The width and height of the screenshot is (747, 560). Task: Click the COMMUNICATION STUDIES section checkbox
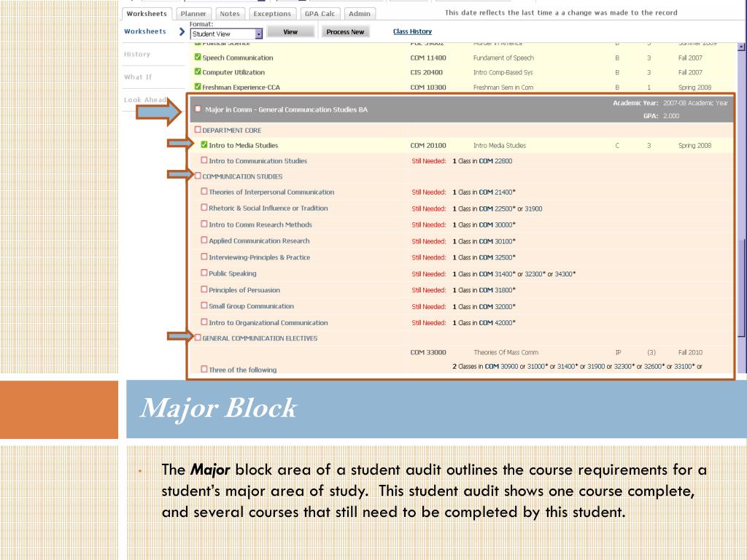pyautogui.click(x=198, y=176)
